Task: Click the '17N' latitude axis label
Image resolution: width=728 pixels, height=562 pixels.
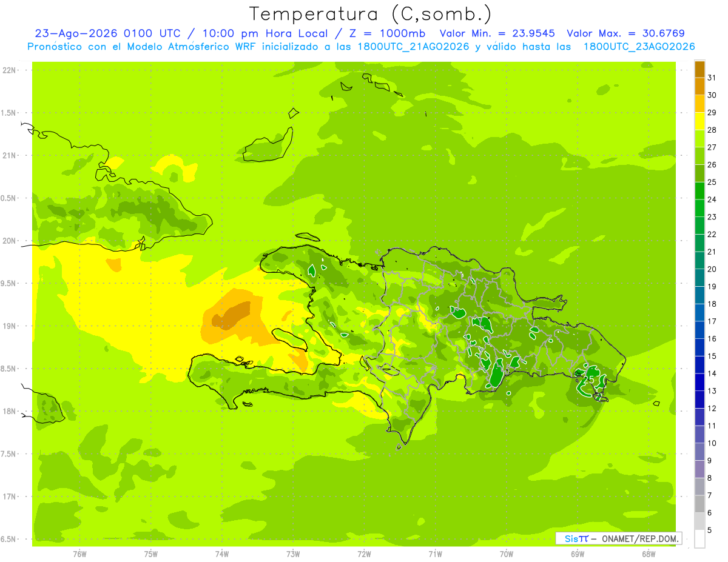Action: coord(10,497)
